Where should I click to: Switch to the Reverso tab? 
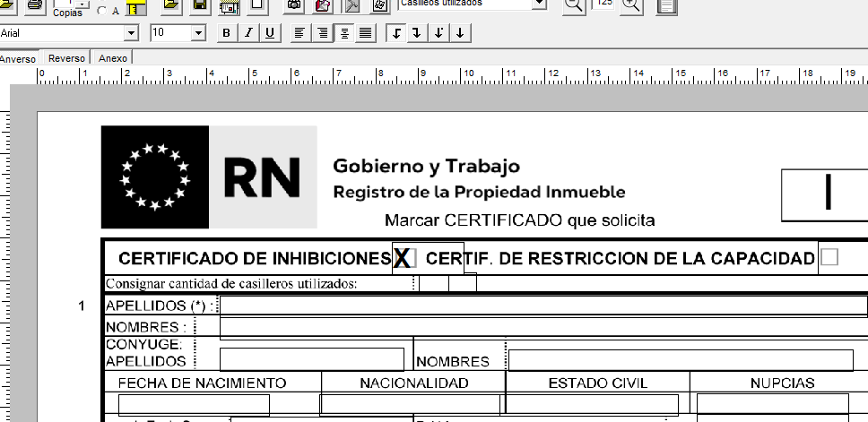click(67, 58)
